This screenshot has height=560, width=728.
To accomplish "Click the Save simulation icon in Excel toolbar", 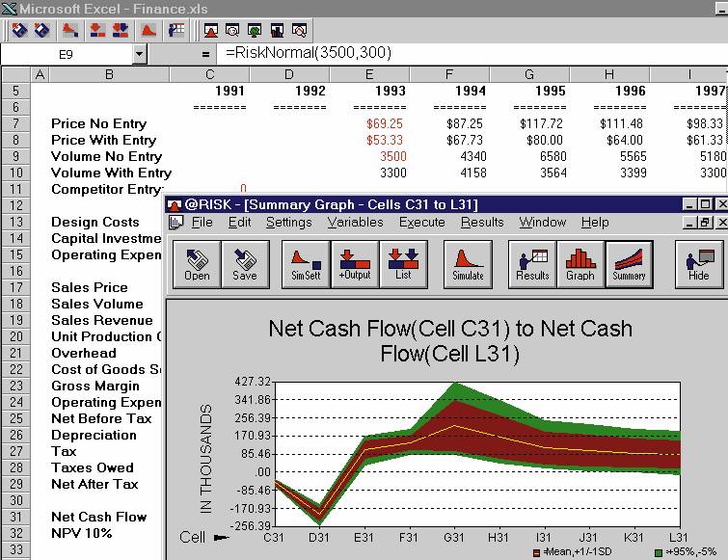I will [x=42, y=31].
